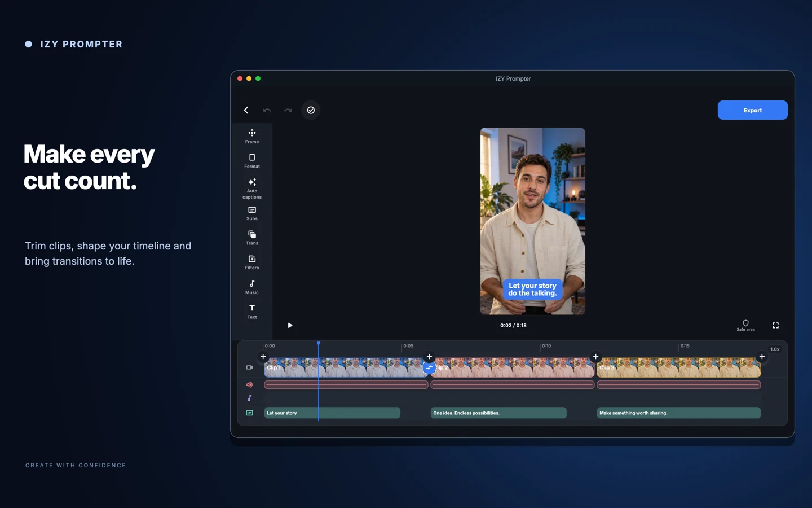The image size is (812, 508).
Task: Open Auto captions tool
Action: click(252, 189)
